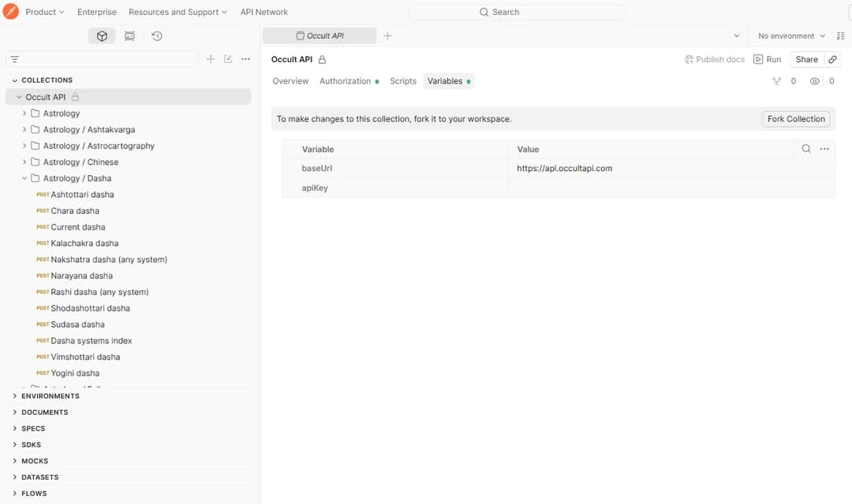
Task: Open the No environment selector
Action: (x=792, y=35)
